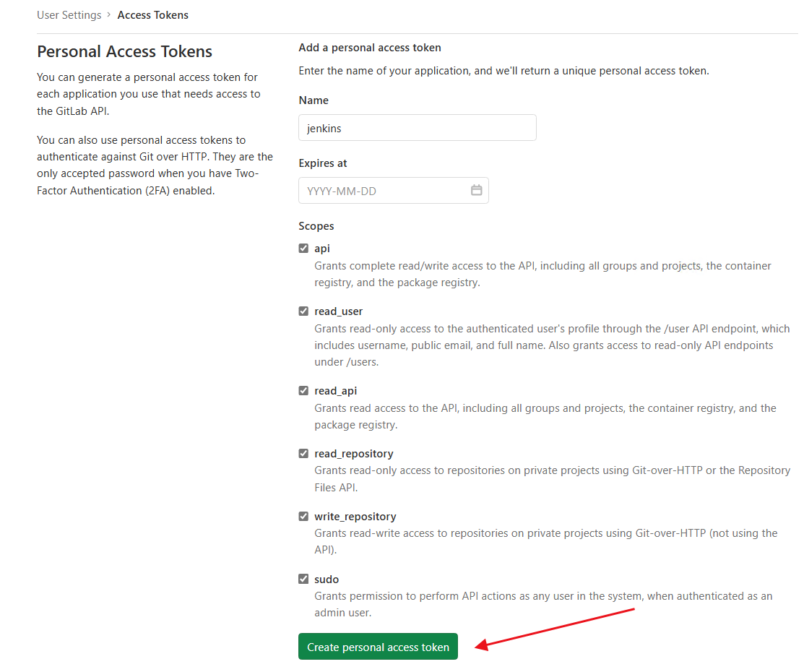Toggle the read_repository scope checkbox
Screen dimensions: 804x672
point(303,454)
